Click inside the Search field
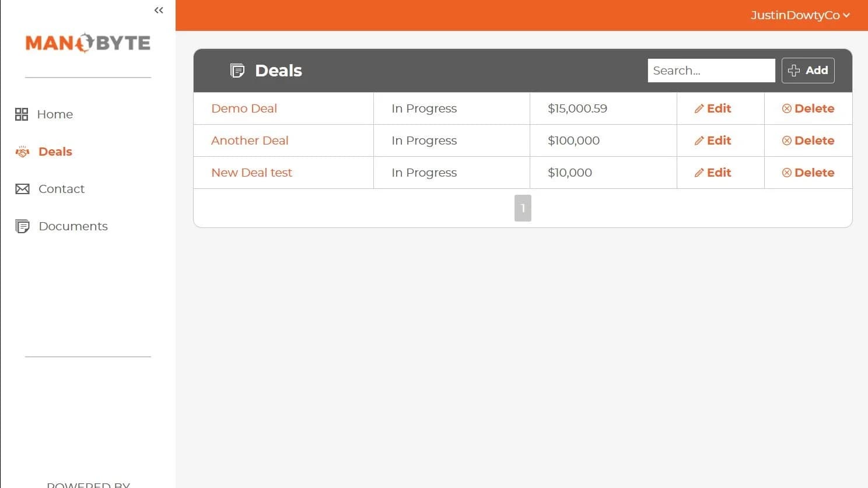This screenshot has height=488, width=868. pos(710,70)
